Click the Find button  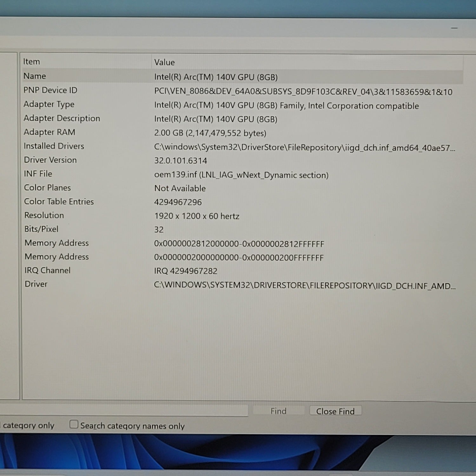click(x=278, y=411)
